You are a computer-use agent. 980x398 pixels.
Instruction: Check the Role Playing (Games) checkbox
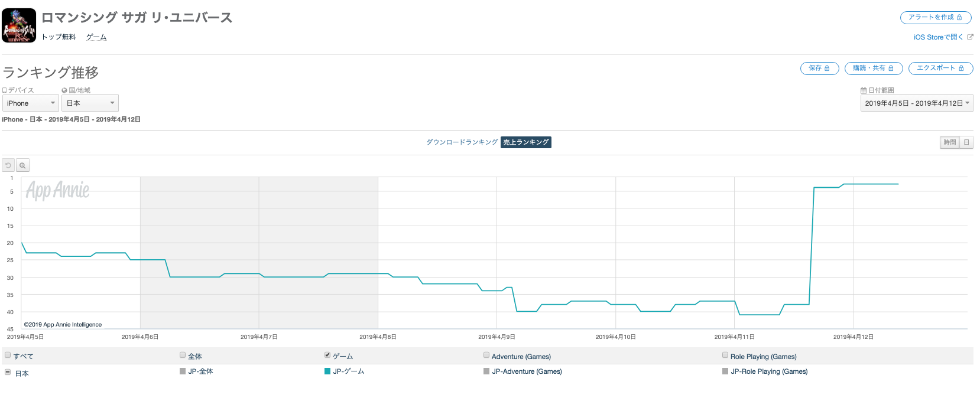point(725,355)
